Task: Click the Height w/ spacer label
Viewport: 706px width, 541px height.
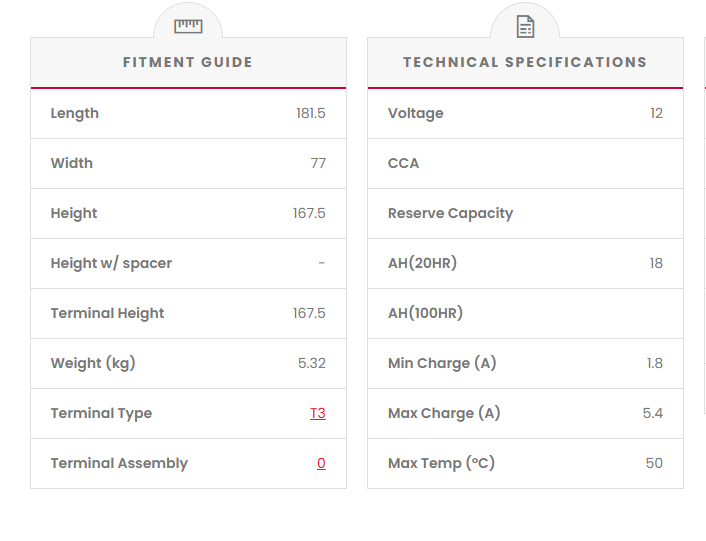Action: pyautogui.click(x=111, y=263)
